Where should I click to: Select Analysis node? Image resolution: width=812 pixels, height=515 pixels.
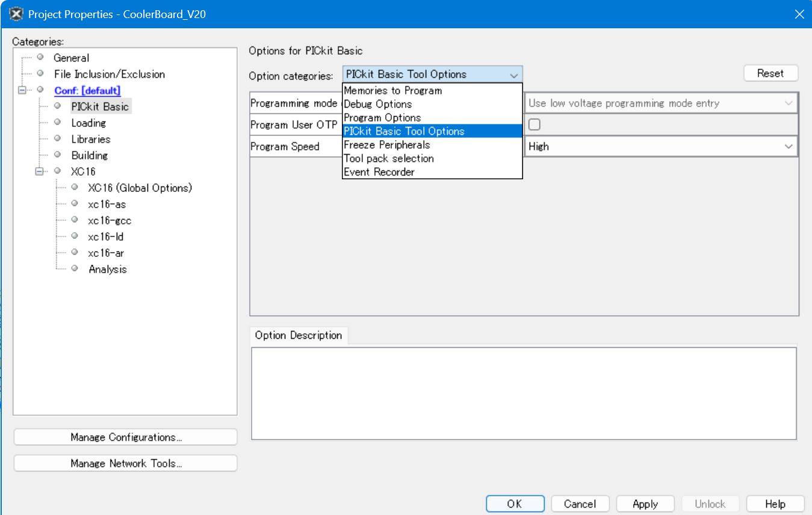pos(108,269)
